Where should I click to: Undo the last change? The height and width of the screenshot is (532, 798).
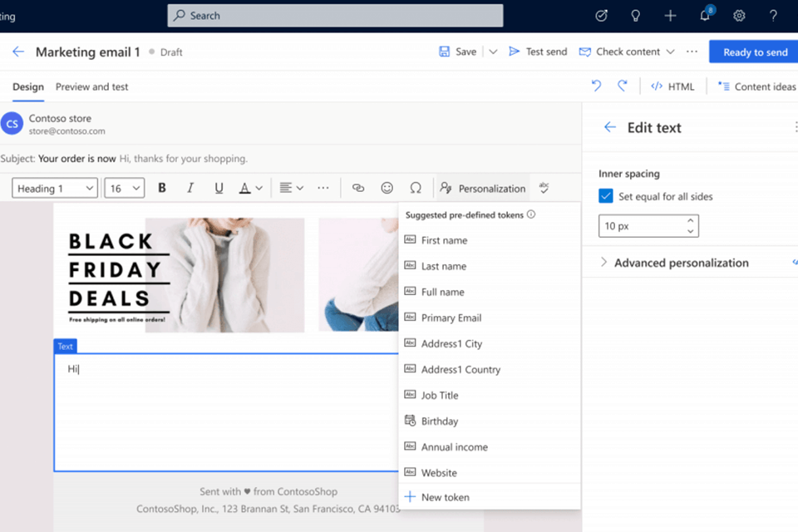point(596,86)
